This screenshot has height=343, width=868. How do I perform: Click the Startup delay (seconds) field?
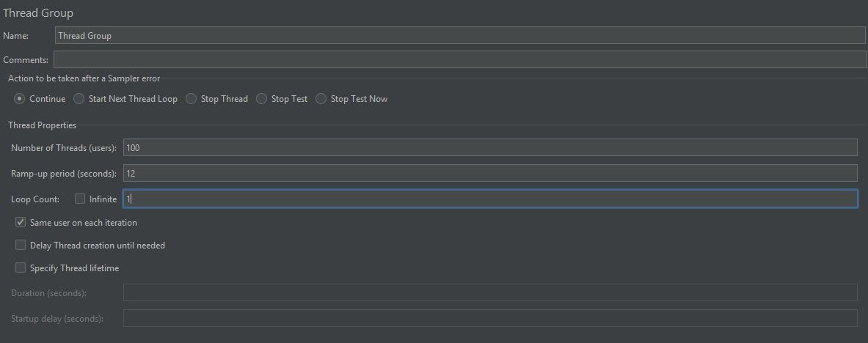pos(490,318)
